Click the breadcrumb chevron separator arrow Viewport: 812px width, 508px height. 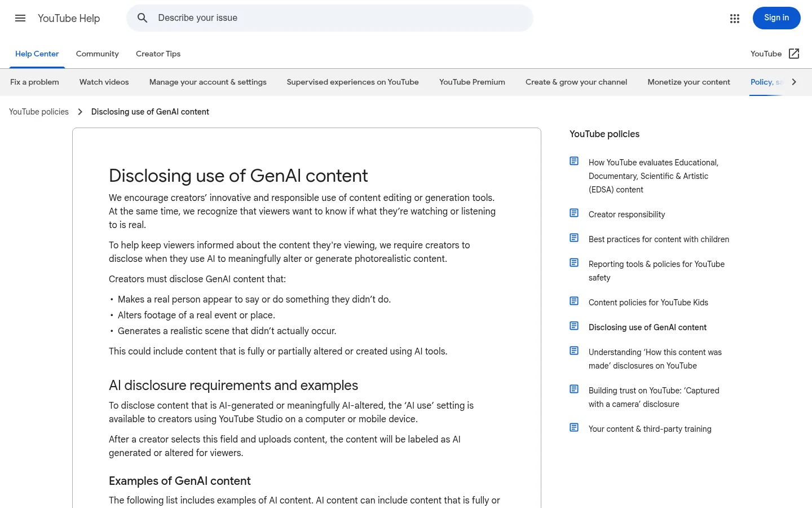click(x=80, y=112)
